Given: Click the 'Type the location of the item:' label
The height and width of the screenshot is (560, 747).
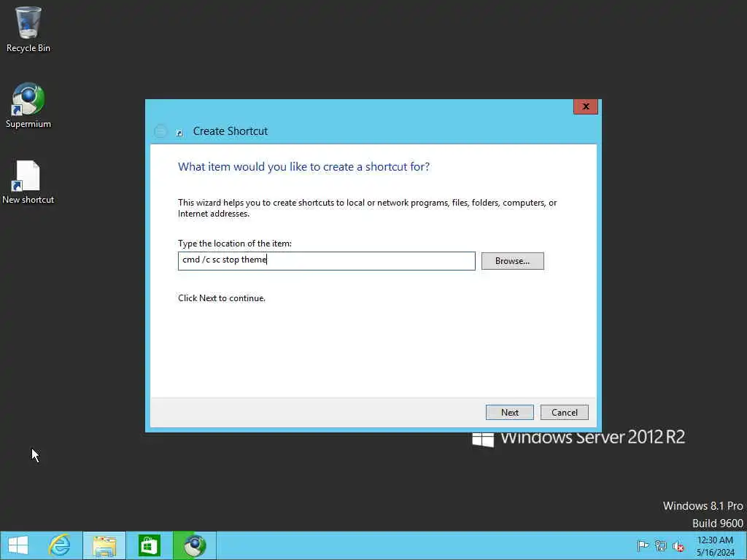Looking at the screenshot, I should pyautogui.click(x=235, y=244).
